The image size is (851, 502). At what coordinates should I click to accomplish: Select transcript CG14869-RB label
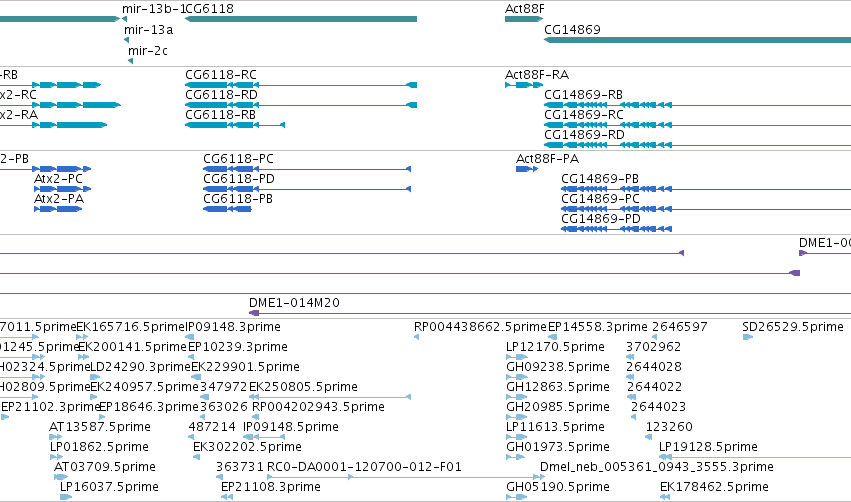tap(583, 94)
